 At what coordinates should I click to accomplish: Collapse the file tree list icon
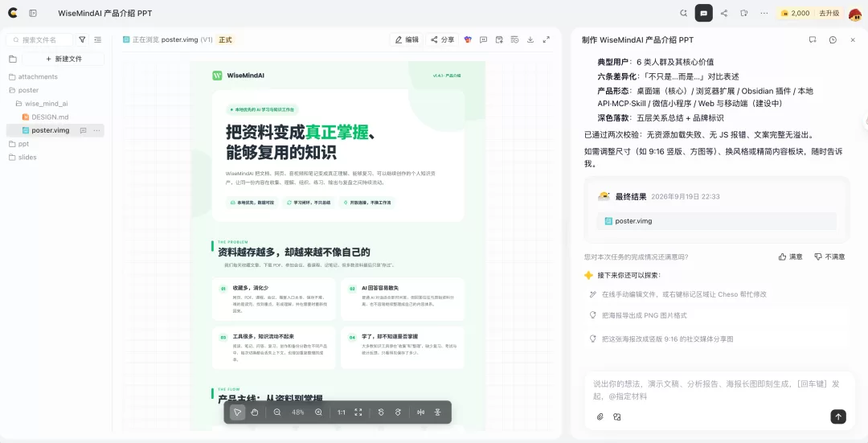click(98, 39)
